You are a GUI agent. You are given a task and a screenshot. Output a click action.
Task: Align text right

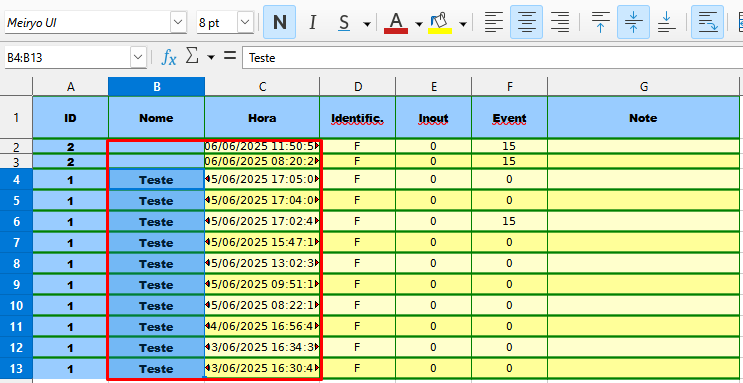[x=560, y=22]
